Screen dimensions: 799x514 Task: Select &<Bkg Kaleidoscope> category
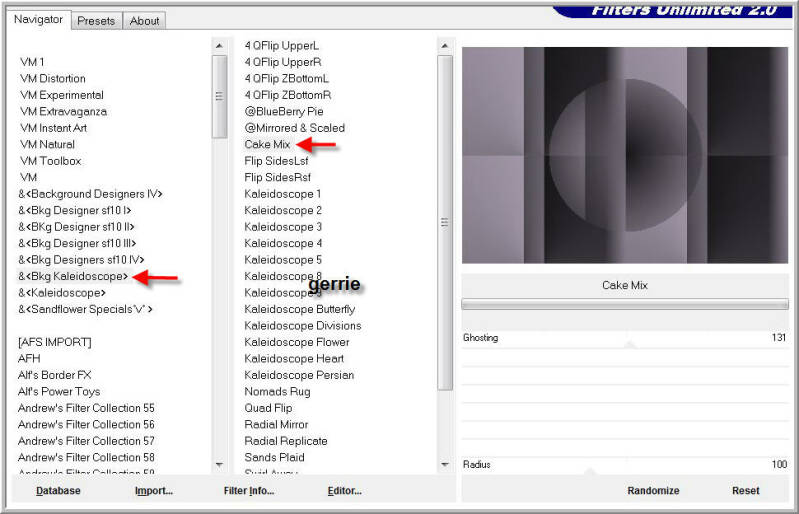coord(73,276)
